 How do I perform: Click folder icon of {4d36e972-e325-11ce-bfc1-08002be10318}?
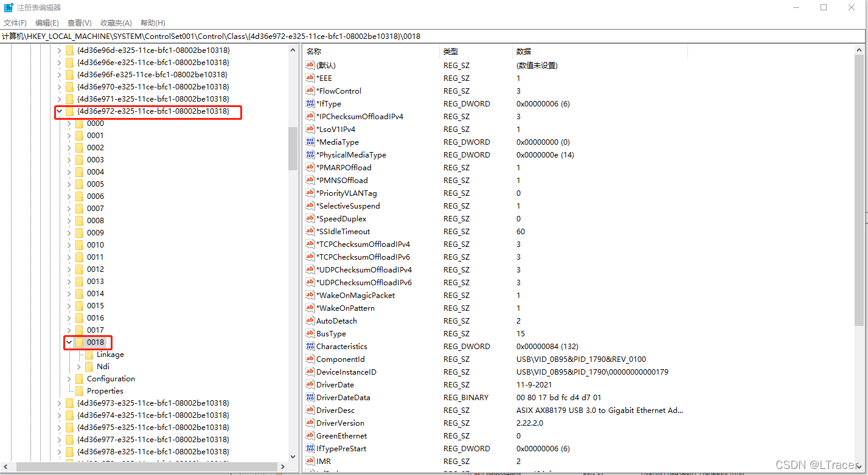(x=69, y=111)
